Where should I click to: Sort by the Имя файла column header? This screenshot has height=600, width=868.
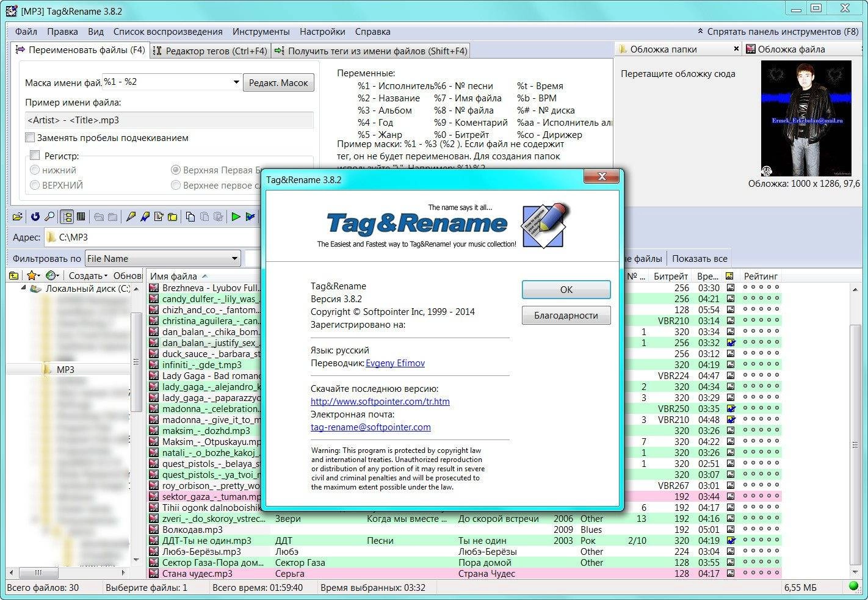(x=179, y=276)
